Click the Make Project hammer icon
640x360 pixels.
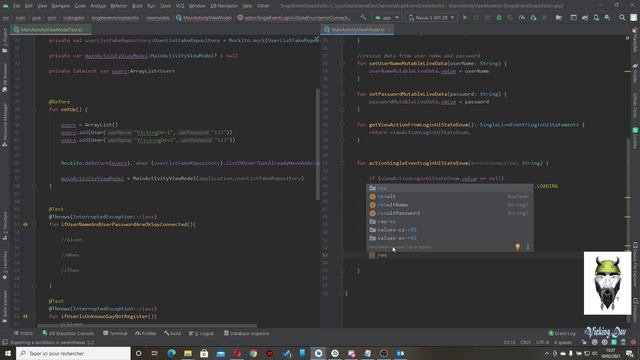click(x=363, y=18)
